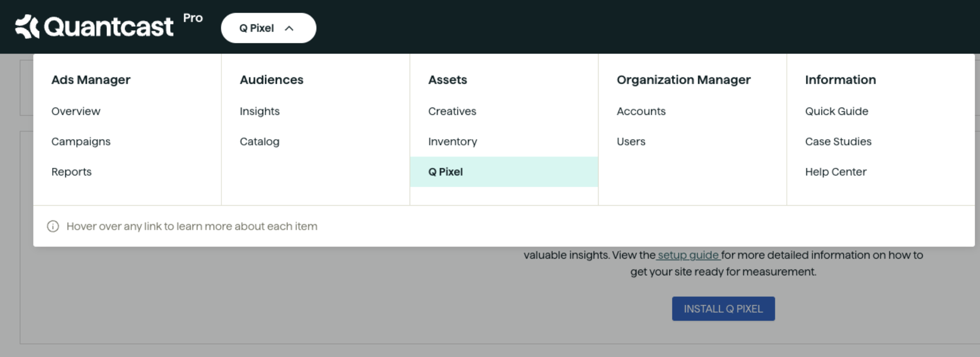Click the INSTALL Q PIXEL button
Screen dimensions: 980x357
click(x=723, y=309)
